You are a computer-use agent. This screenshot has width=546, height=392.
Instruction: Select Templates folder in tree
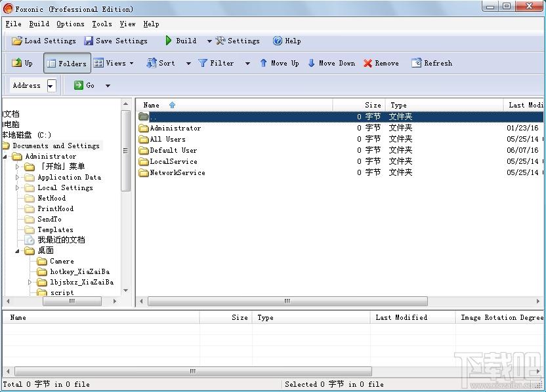tap(55, 229)
